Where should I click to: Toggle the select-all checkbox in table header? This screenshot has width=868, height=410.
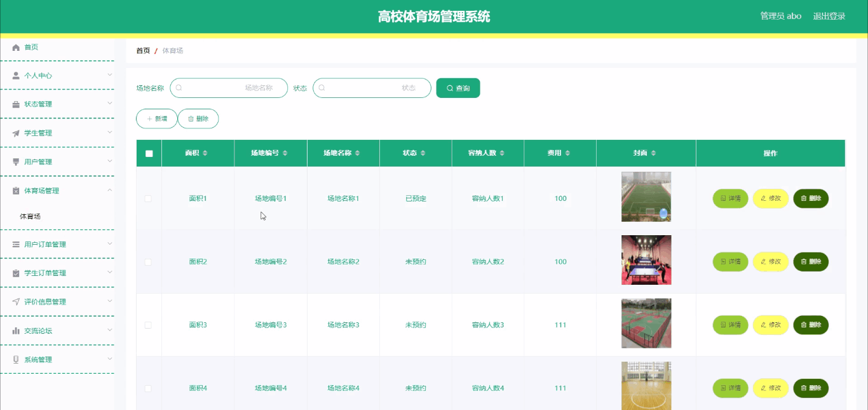148,153
